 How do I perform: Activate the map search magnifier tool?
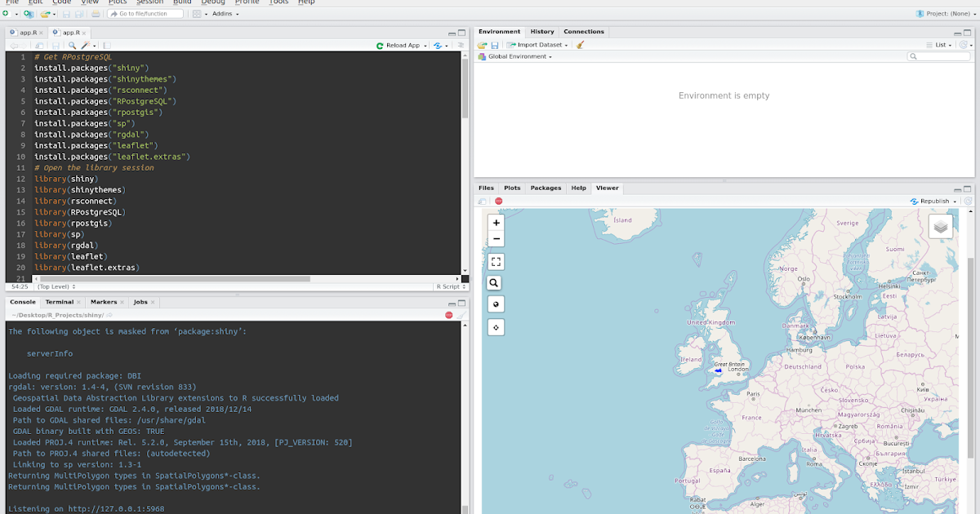[495, 282]
